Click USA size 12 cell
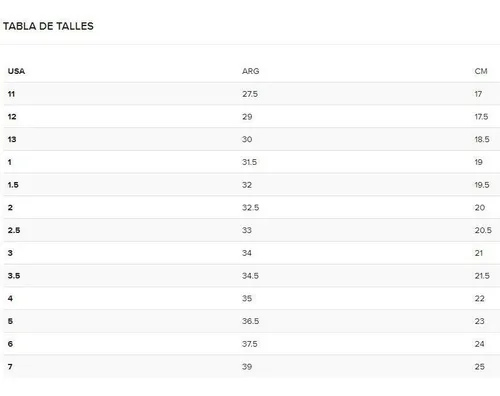500x396 pixels. point(12,117)
